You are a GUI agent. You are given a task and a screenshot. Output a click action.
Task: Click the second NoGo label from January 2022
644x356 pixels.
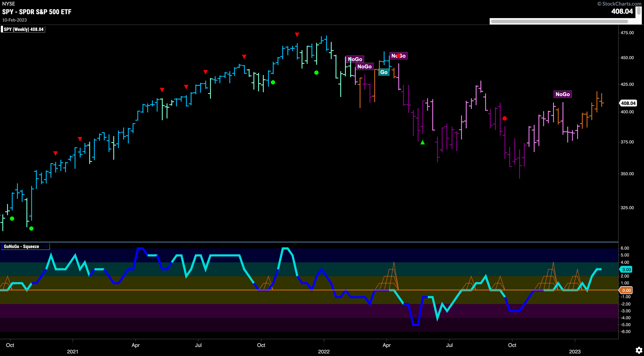[365, 66]
